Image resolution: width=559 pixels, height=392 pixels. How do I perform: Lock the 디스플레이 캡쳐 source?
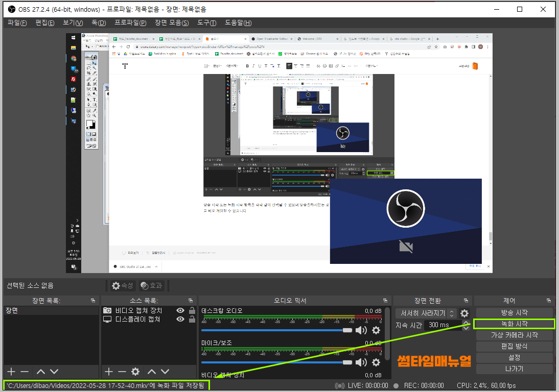tap(192, 319)
